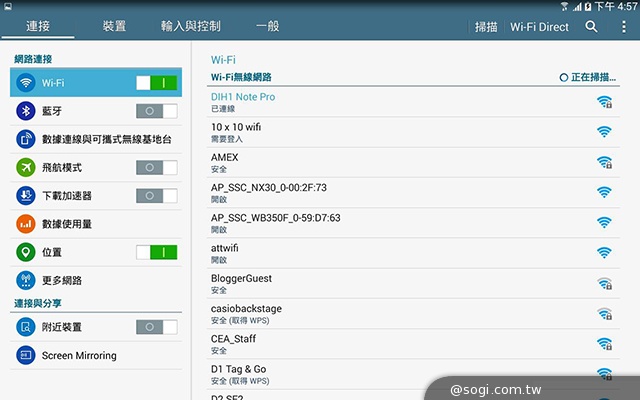This screenshot has width=640, height=400.
Task: Tap the Screen Mirroring icon
Action: [26, 355]
